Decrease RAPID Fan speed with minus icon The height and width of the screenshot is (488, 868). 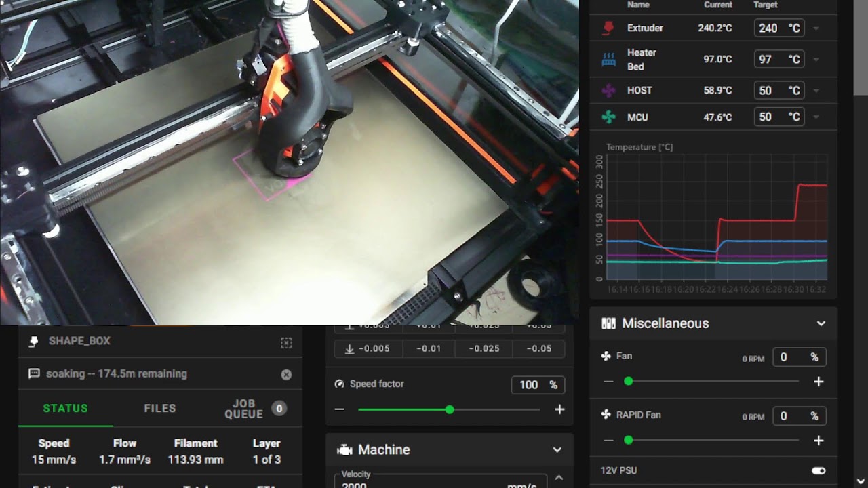[608, 441]
